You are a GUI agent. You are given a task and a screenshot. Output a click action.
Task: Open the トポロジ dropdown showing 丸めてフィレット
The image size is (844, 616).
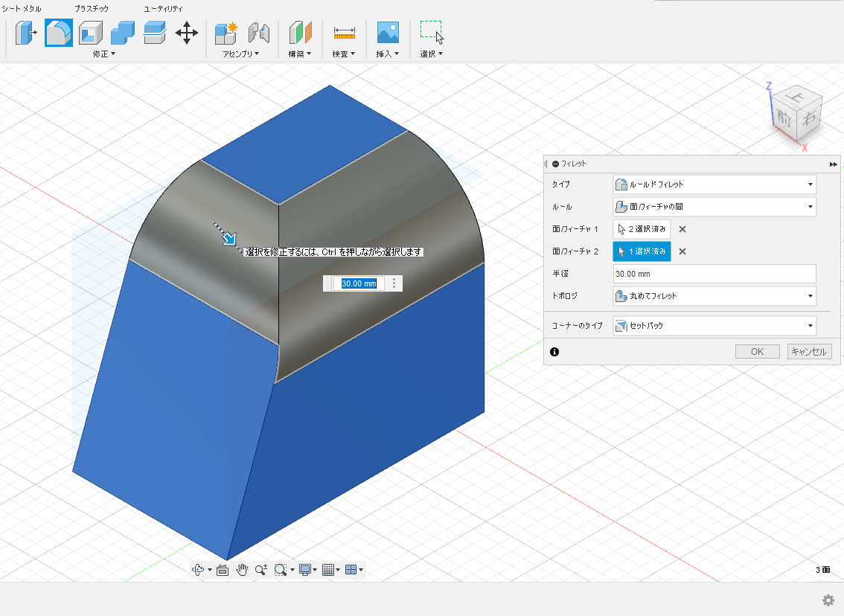714,296
